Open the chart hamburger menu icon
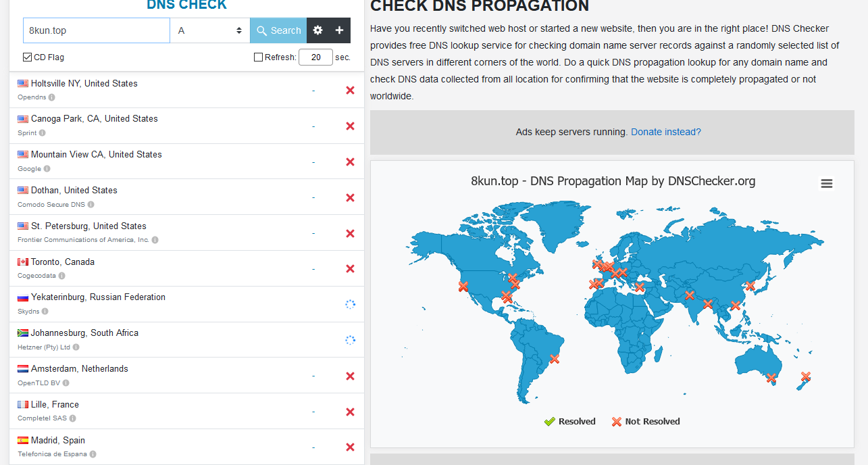Viewport: 868px width, 465px height. pyautogui.click(x=826, y=183)
